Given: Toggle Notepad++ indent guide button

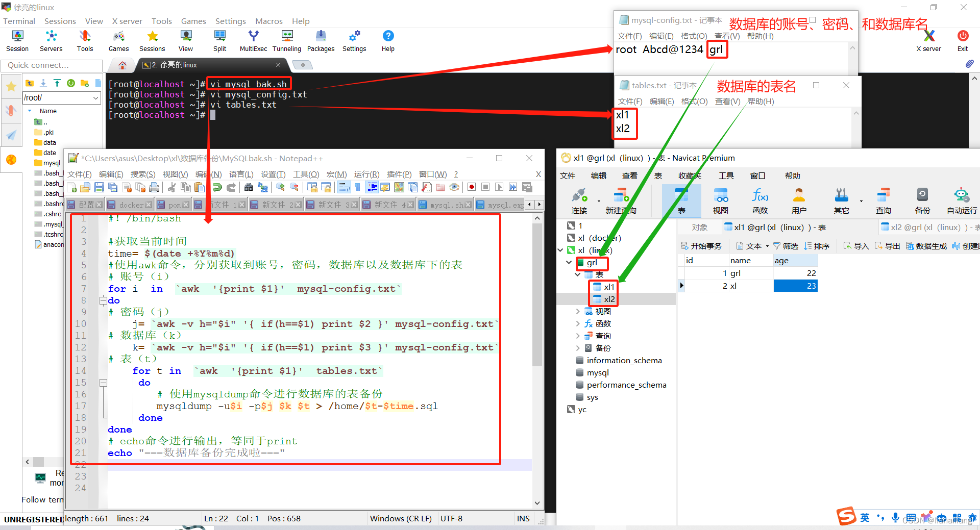Looking at the screenshot, I should click(x=372, y=187).
